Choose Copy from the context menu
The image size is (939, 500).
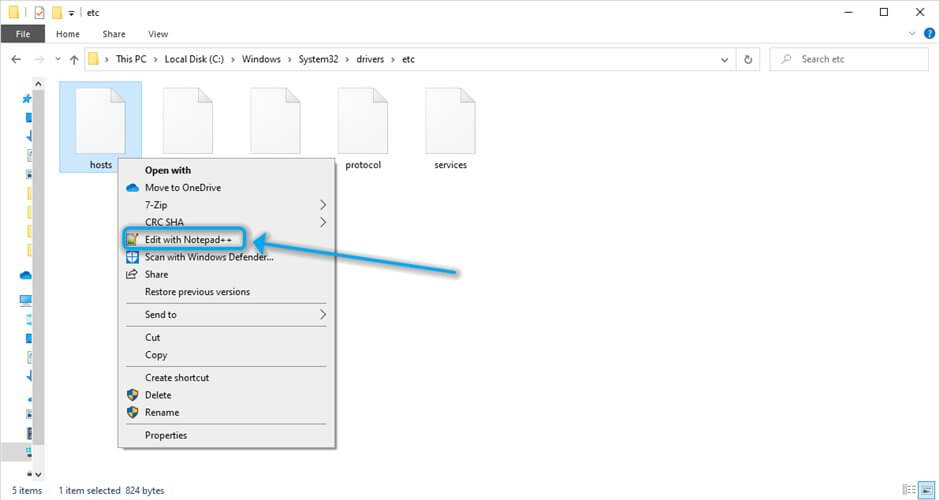tap(156, 355)
